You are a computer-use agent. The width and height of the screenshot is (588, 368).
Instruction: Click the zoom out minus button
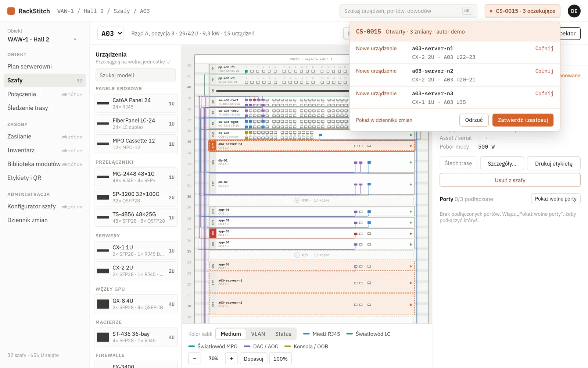[x=195, y=358]
